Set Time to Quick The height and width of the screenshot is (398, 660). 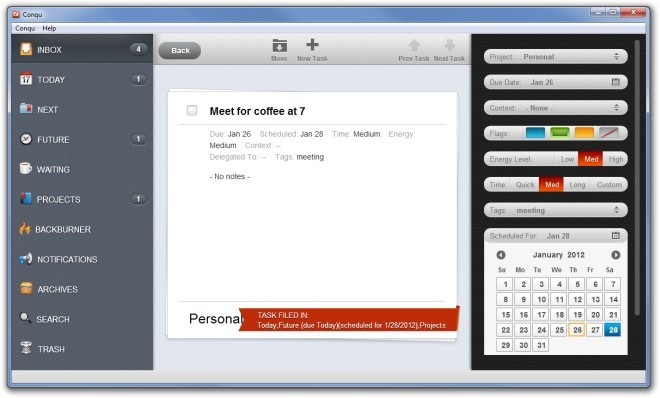[x=525, y=185]
